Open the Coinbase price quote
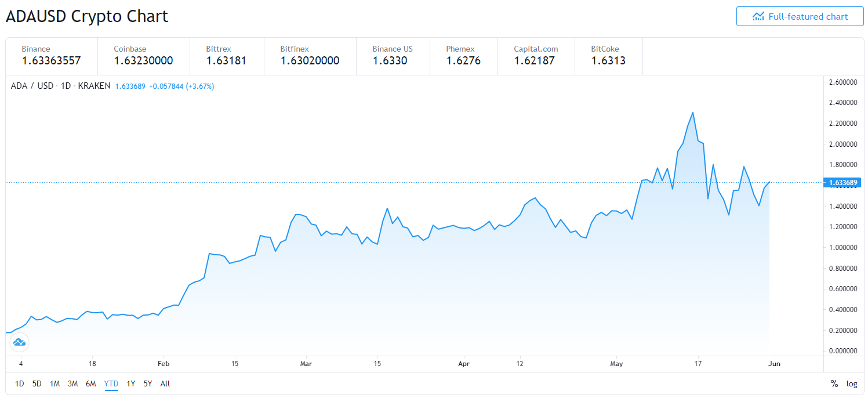The width and height of the screenshot is (868, 398). coord(143,56)
